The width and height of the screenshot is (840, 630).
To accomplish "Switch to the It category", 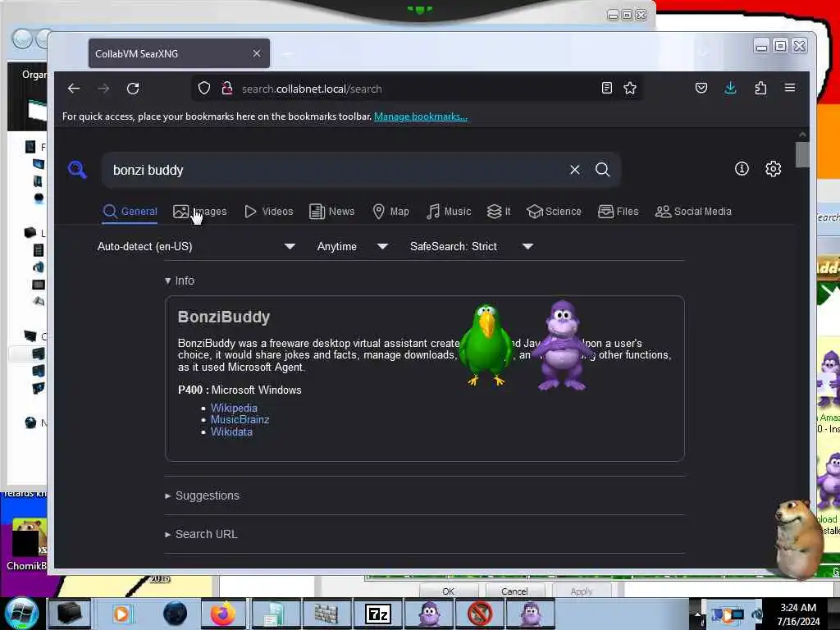I will pos(499,212).
